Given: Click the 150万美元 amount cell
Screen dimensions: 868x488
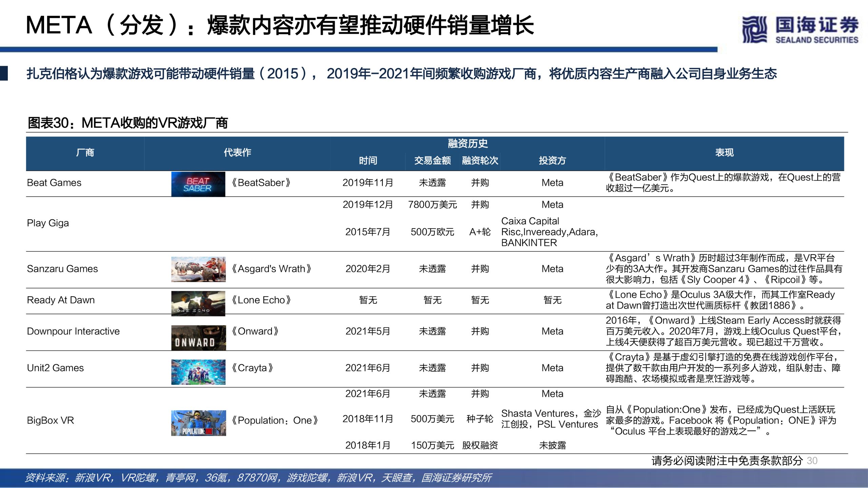Looking at the screenshot, I should pos(432,445).
